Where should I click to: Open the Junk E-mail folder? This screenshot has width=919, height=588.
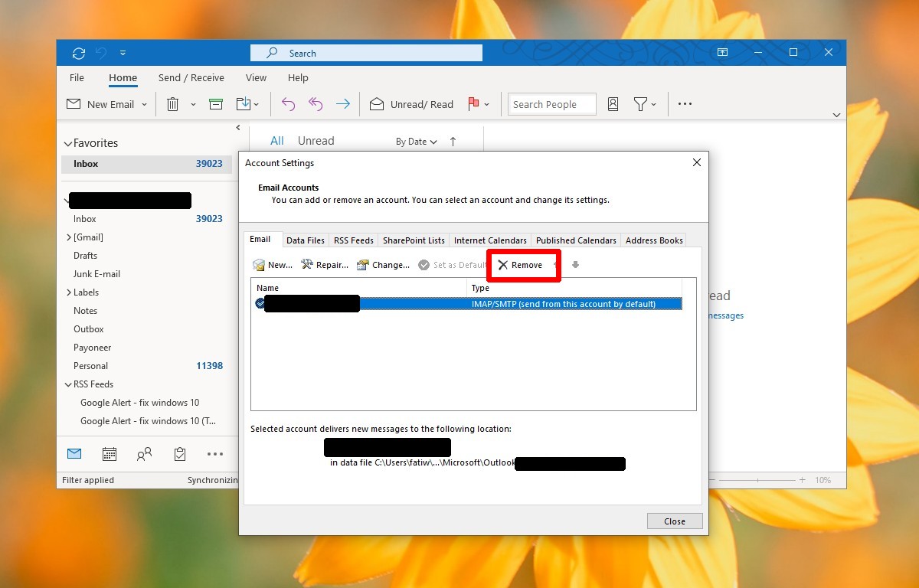[x=96, y=274]
